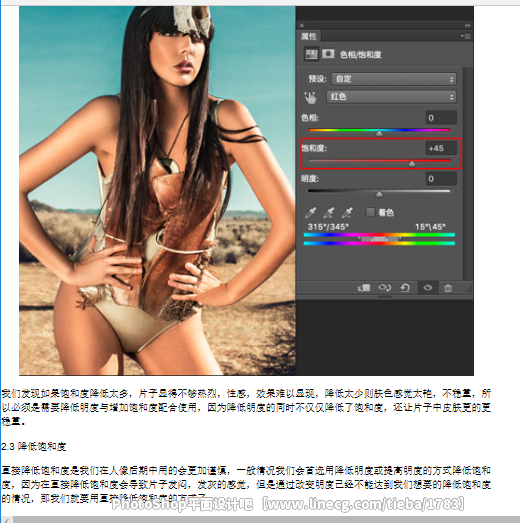520x523 pixels.
Task: Enable the 着色 colorize checkbox
Action: point(370,212)
